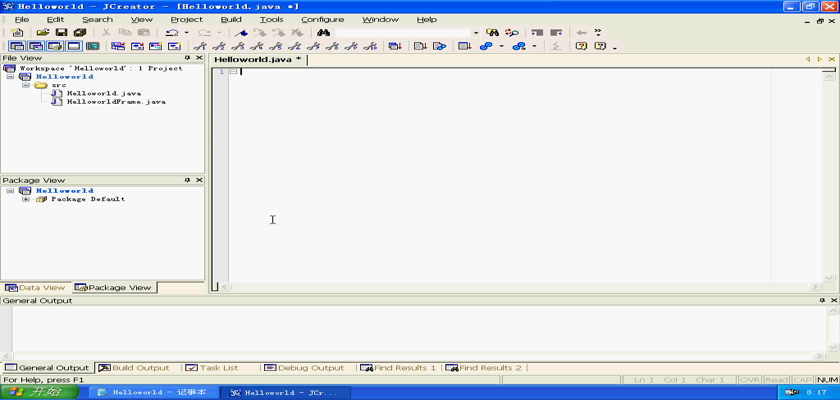Click the NUM status bar indicator

point(827,380)
